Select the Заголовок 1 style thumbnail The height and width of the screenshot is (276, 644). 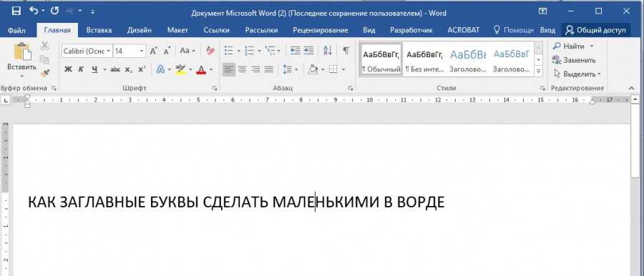tap(468, 59)
